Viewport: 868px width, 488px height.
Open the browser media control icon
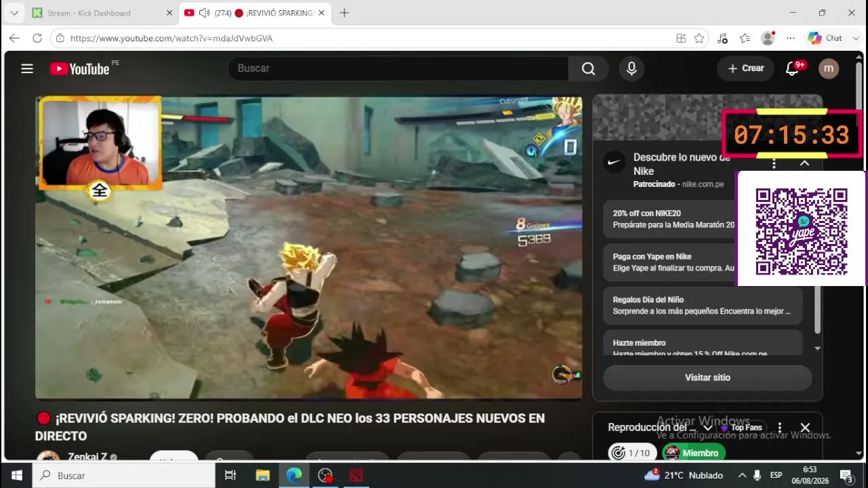click(722, 39)
